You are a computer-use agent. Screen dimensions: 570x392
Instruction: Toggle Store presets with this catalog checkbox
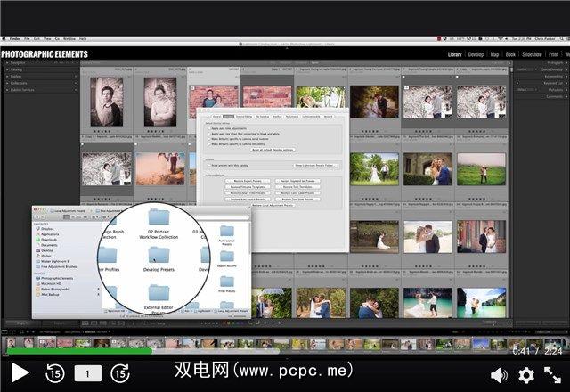(210, 166)
